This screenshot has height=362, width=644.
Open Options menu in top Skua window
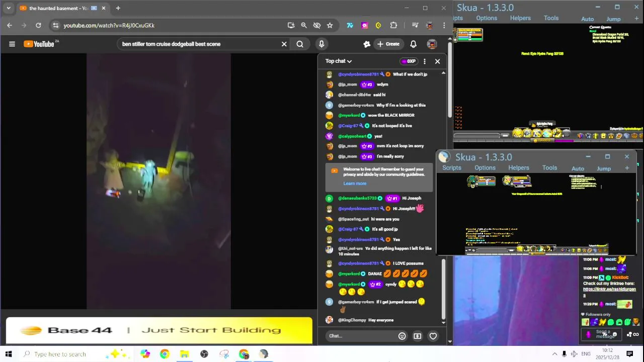click(487, 18)
